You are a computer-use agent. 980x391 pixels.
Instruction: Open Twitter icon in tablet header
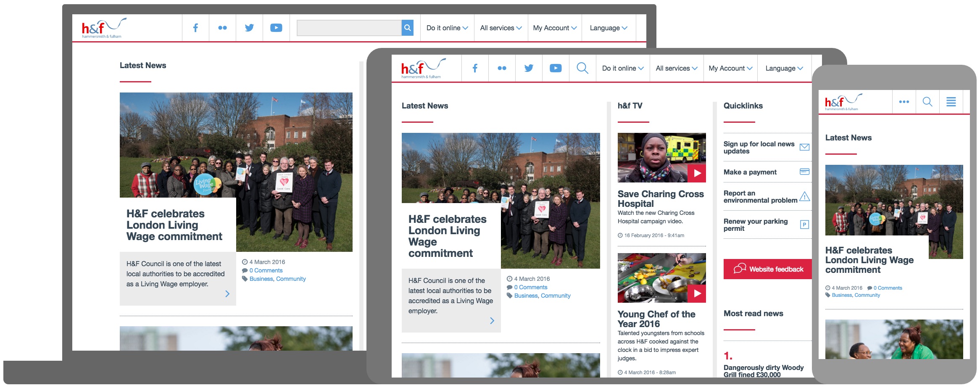pyautogui.click(x=529, y=68)
